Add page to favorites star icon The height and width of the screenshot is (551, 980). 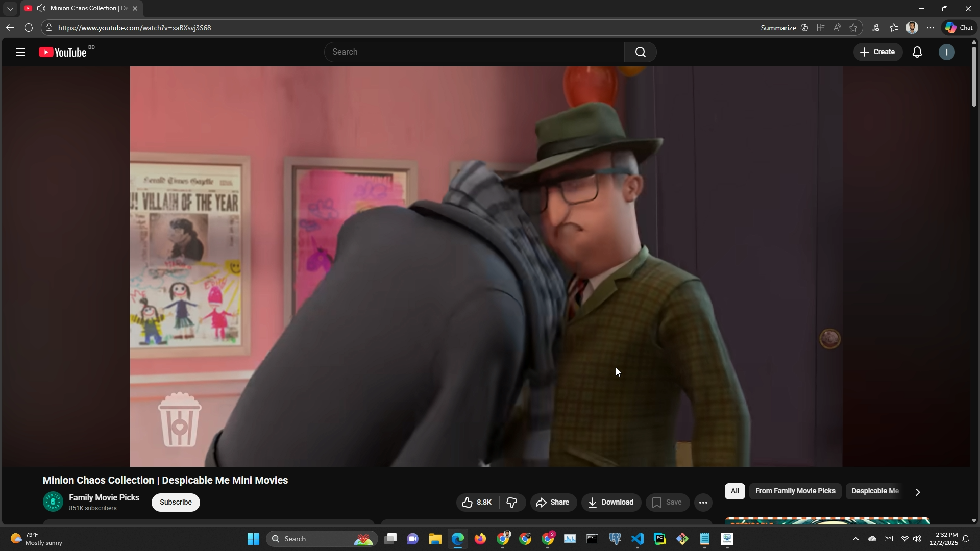tap(854, 28)
